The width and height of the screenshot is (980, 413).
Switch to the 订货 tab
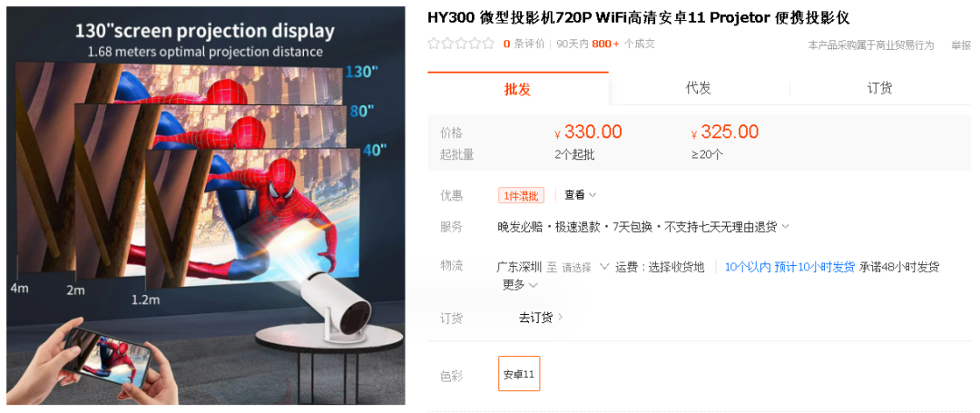click(x=879, y=89)
